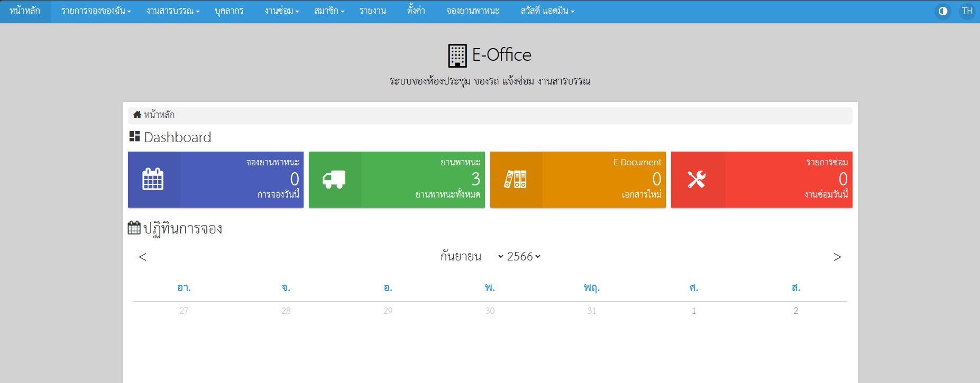The height and width of the screenshot is (383, 980).
Task: Click the truck icon on ยานพาหนะ card
Action: (334, 180)
